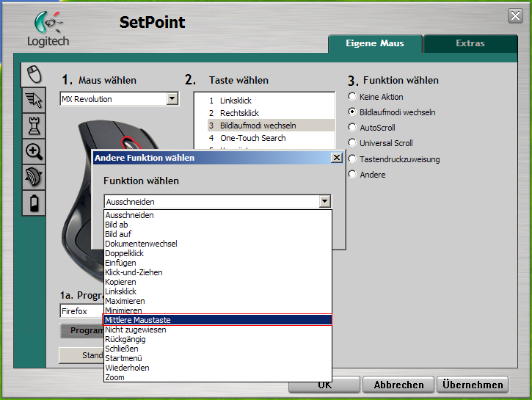The width and height of the screenshot is (532, 400).
Task: Choose Zoom from the list
Action: point(218,377)
